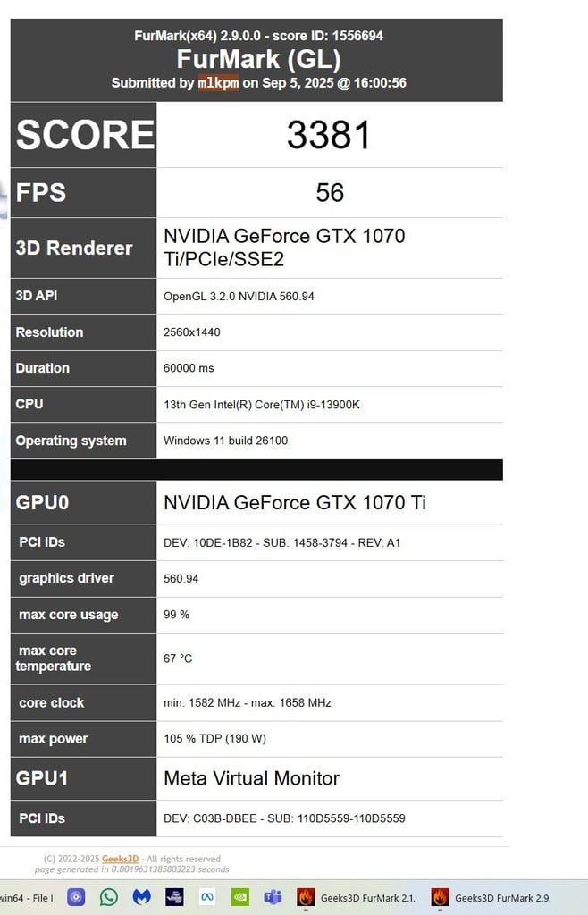The height and width of the screenshot is (915, 588).
Task: Click the score ID 1556694 header text
Action: 328,36
